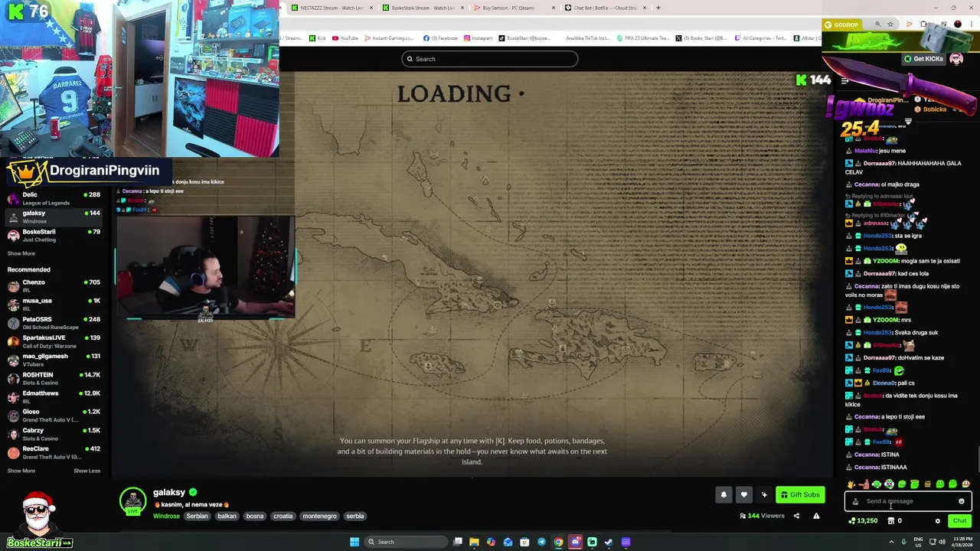Open Google Chrome from the taskbar
The width and height of the screenshot is (980, 551).
coord(558,542)
